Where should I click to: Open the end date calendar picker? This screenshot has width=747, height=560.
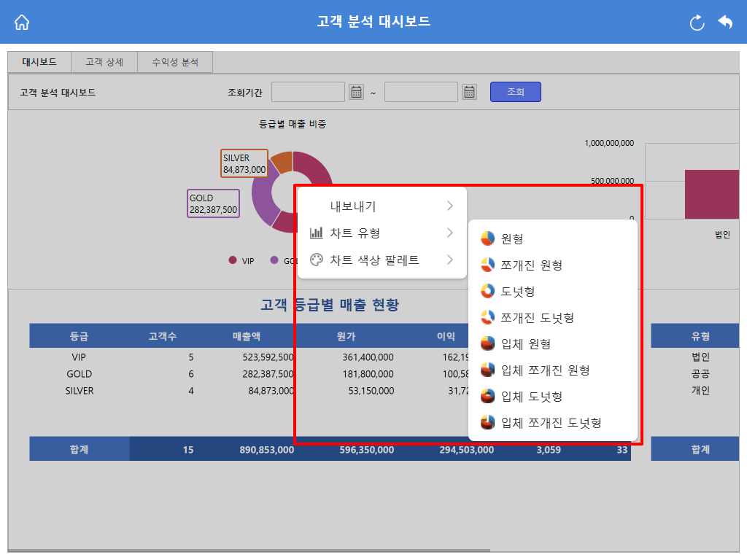click(470, 92)
